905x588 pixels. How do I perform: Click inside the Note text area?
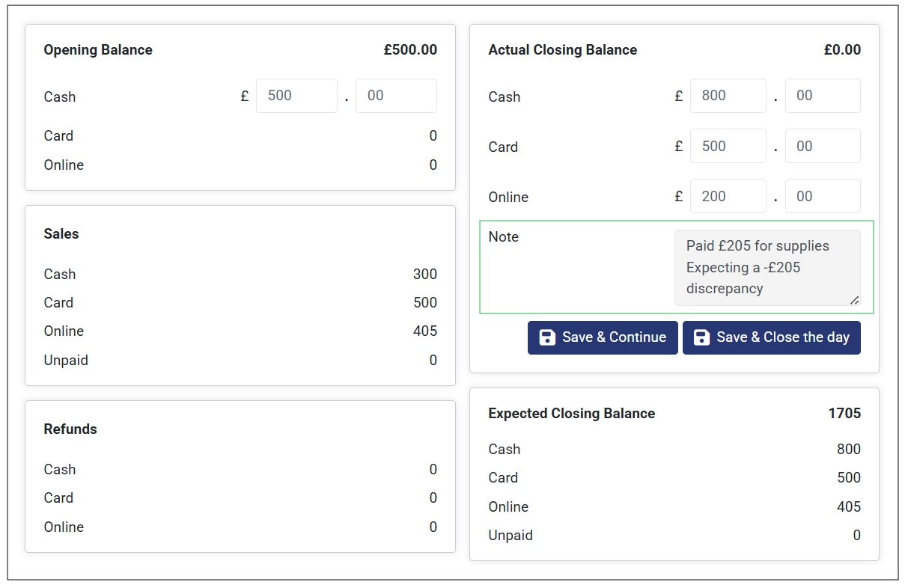(767, 267)
